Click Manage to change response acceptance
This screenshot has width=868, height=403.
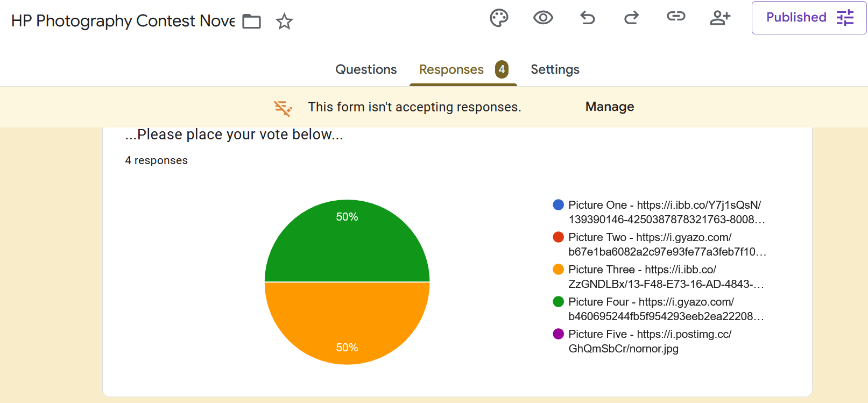(x=609, y=107)
